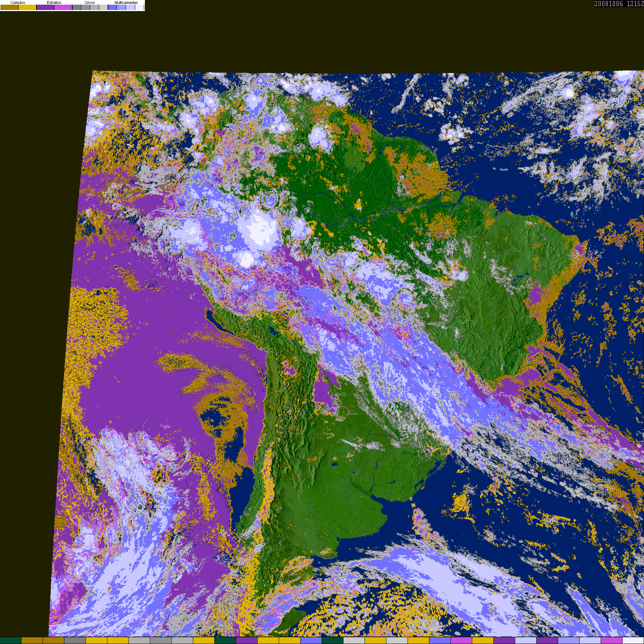Pick the third Cirros gray legend swatch

tap(94, 8)
